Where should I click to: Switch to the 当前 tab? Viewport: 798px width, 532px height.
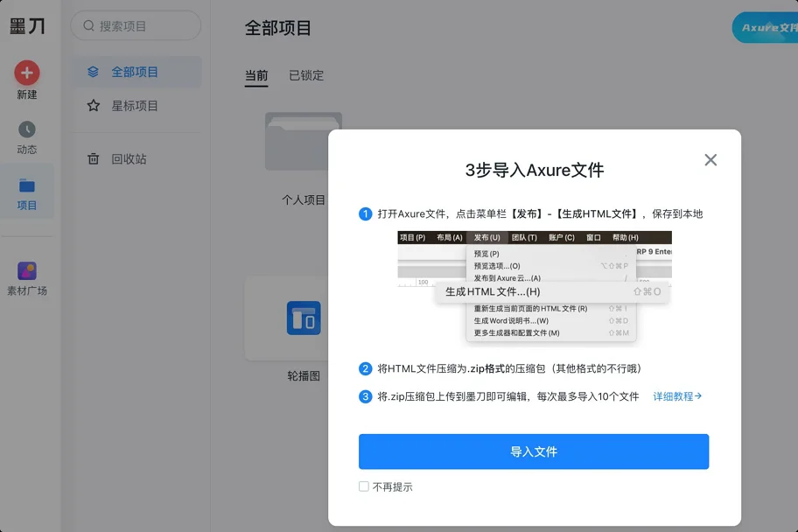pyautogui.click(x=256, y=76)
